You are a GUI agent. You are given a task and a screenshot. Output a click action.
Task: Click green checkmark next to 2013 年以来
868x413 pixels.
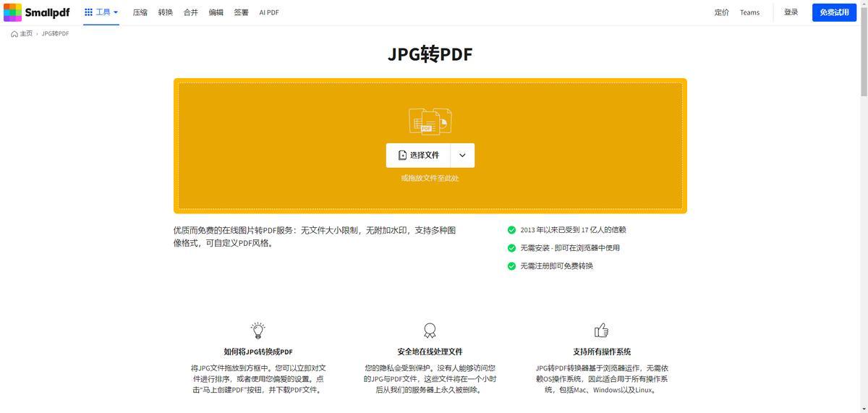click(511, 230)
